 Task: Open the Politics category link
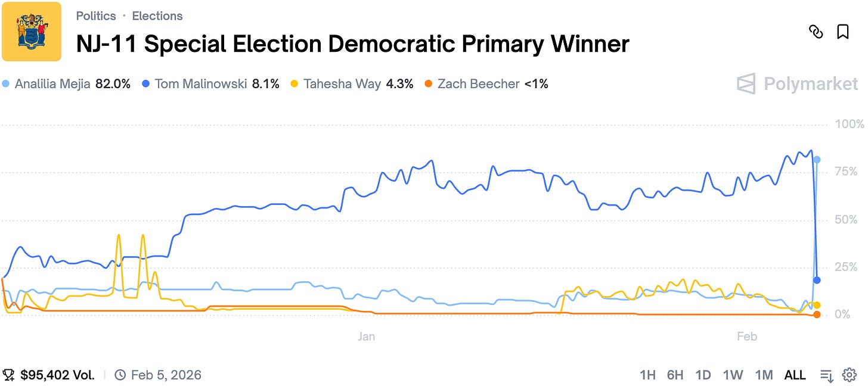[x=96, y=16]
